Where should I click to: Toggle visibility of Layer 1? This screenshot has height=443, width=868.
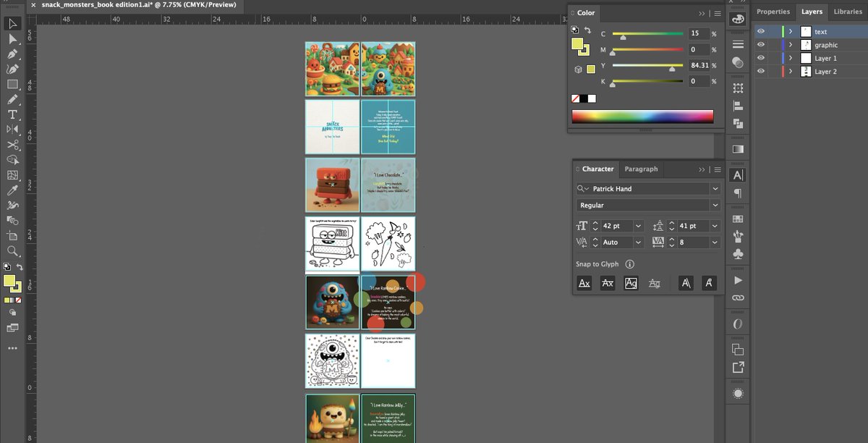[x=760, y=58]
